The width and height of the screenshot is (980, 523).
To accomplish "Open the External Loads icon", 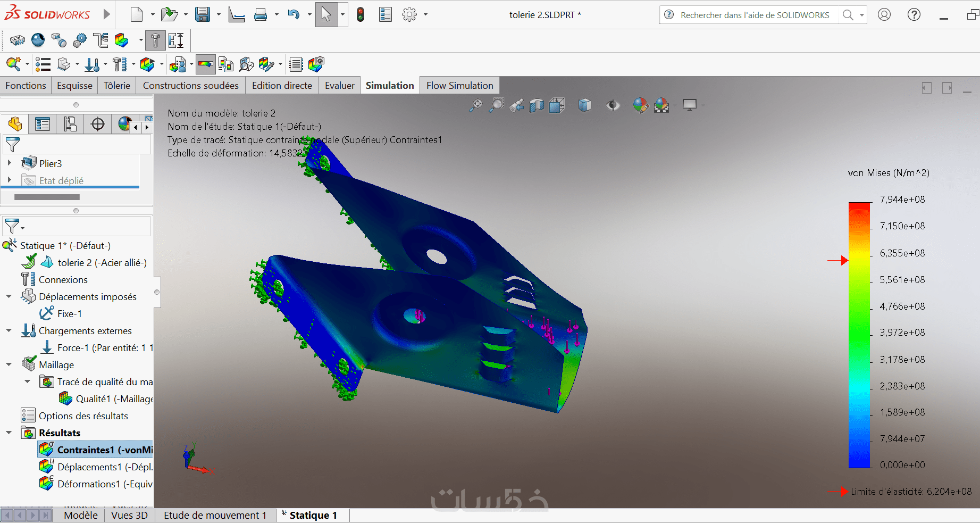I will pyautogui.click(x=92, y=64).
